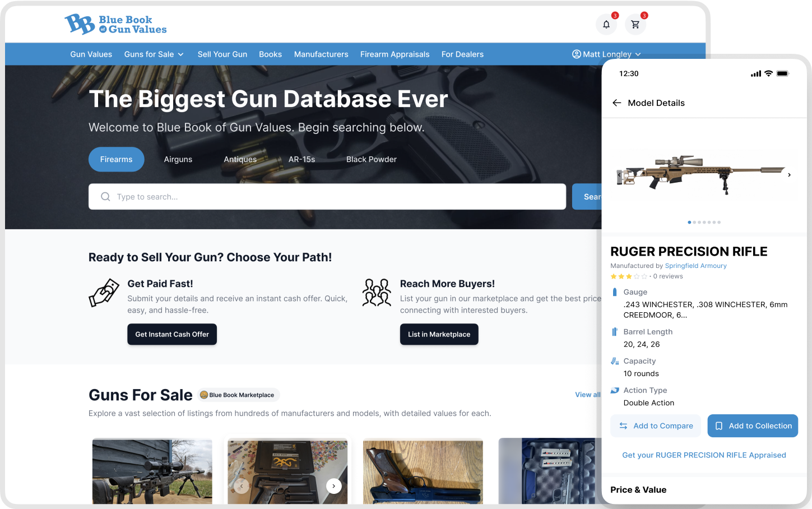Open Firearm Appraisals in the navigation bar
The width and height of the screenshot is (812, 509).
395,54
